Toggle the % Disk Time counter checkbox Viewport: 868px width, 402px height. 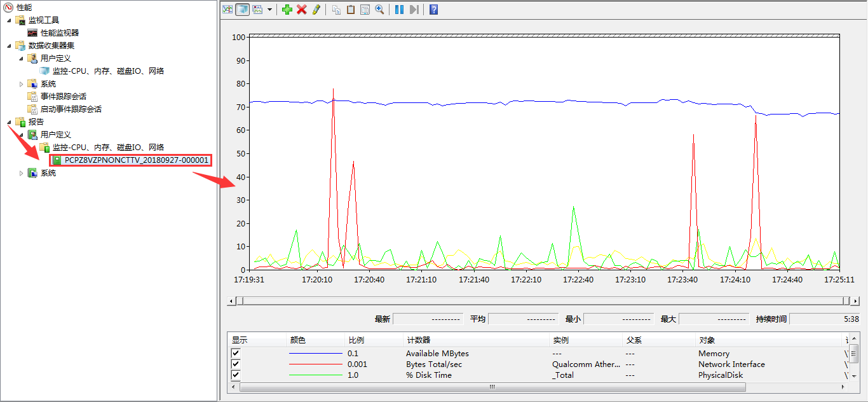[x=236, y=375]
